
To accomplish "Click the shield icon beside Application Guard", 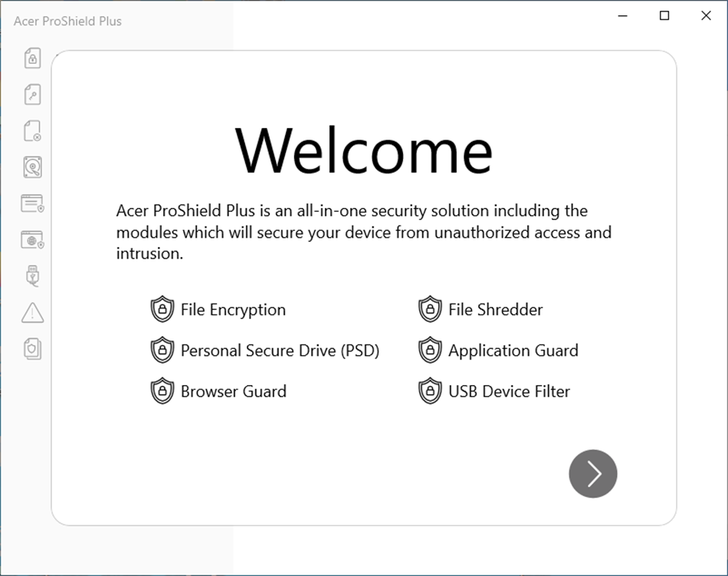I will tap(429, 351).
